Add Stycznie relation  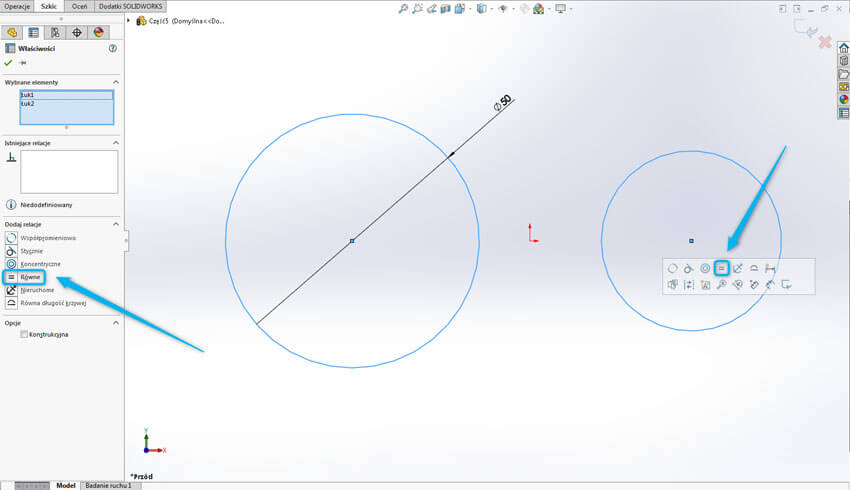coord(24,251)
